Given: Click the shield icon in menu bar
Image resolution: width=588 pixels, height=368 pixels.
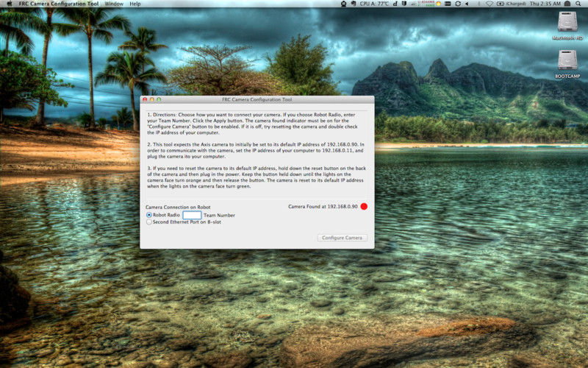Looking at the screenshot, I should (404, 4).
